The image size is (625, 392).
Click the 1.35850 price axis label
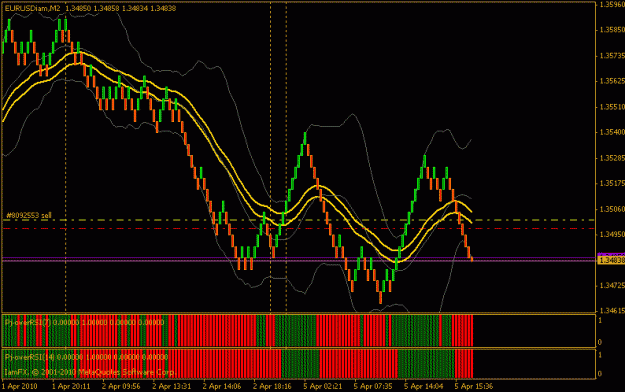coord(612,30)
